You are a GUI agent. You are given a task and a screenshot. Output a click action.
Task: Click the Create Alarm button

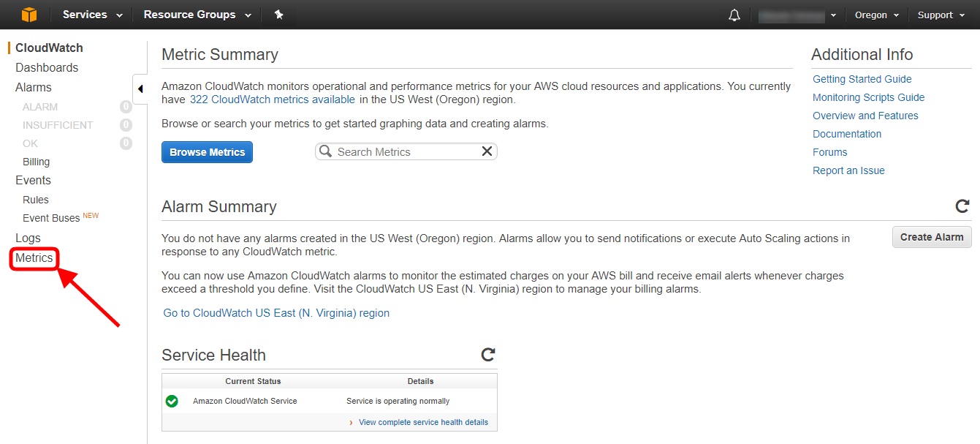click(x=932, y=237)
